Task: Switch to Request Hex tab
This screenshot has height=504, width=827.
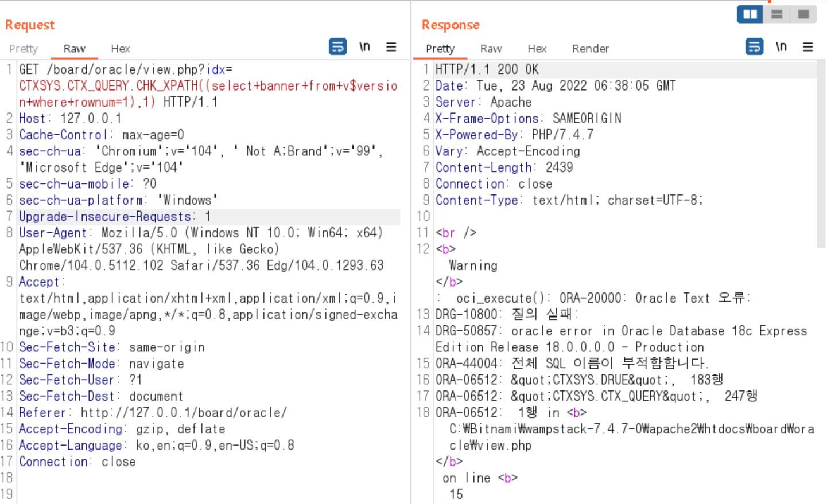Action: tap(121, 49)
